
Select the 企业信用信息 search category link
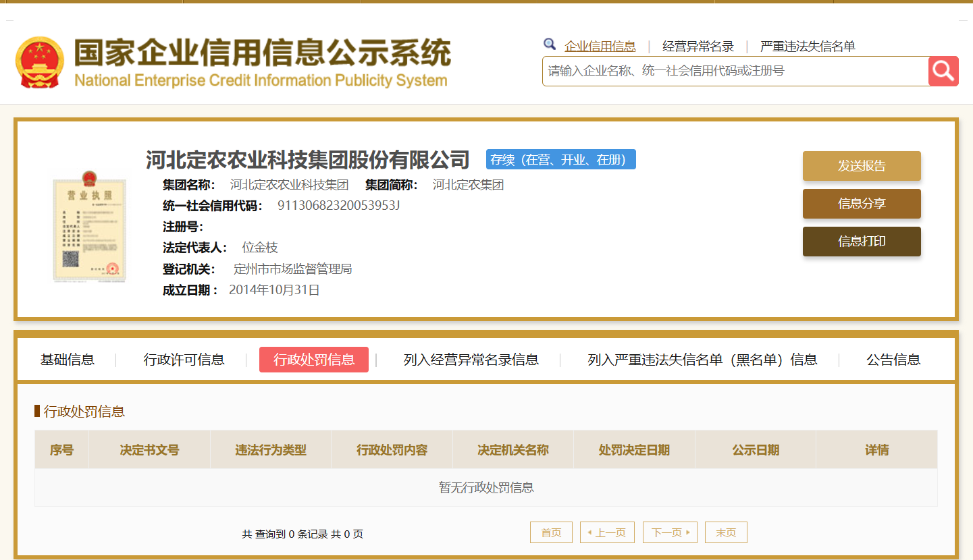[x=600, y=46]
